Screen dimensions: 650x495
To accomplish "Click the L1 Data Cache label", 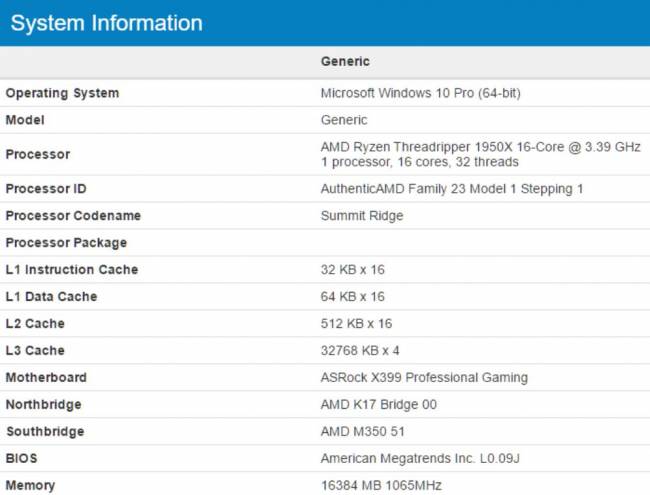I will click(x=51, y=296).
